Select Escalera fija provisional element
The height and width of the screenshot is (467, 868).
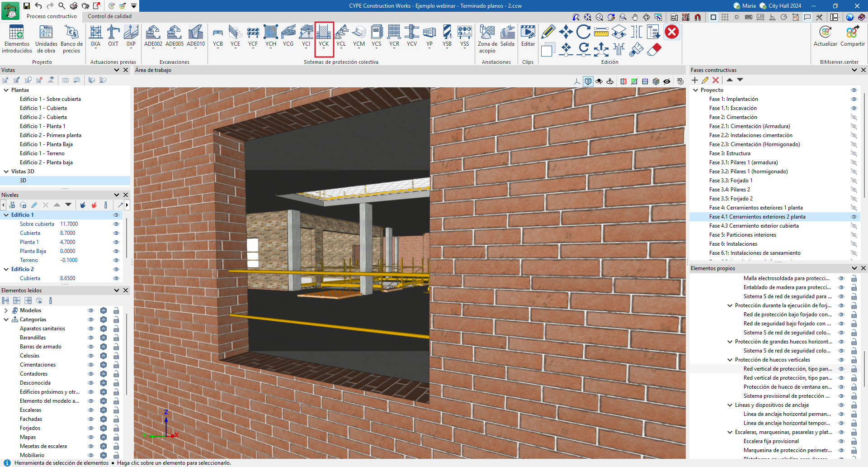(771, 441)
